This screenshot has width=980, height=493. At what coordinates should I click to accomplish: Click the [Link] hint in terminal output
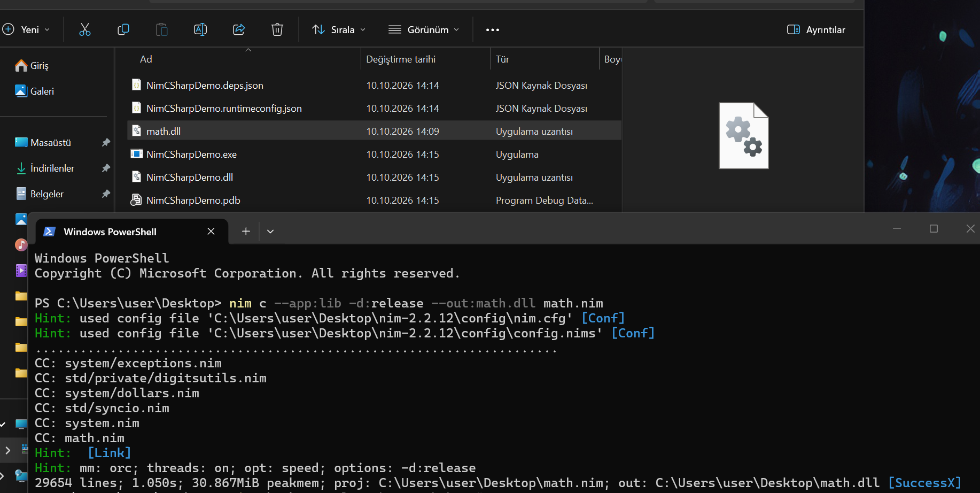(110, 453)
